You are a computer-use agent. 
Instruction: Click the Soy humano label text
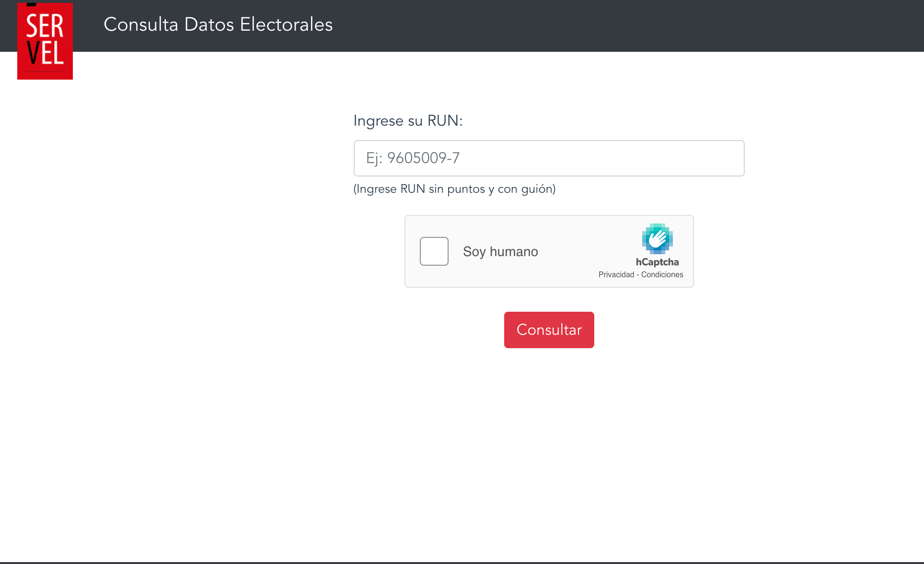pyautogui.click(x=500, y=252)
